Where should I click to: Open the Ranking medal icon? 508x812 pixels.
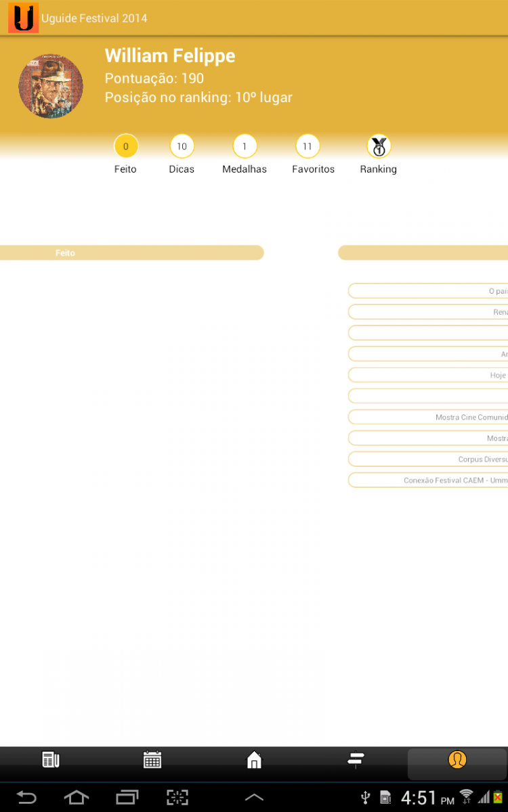coord(378,146)
